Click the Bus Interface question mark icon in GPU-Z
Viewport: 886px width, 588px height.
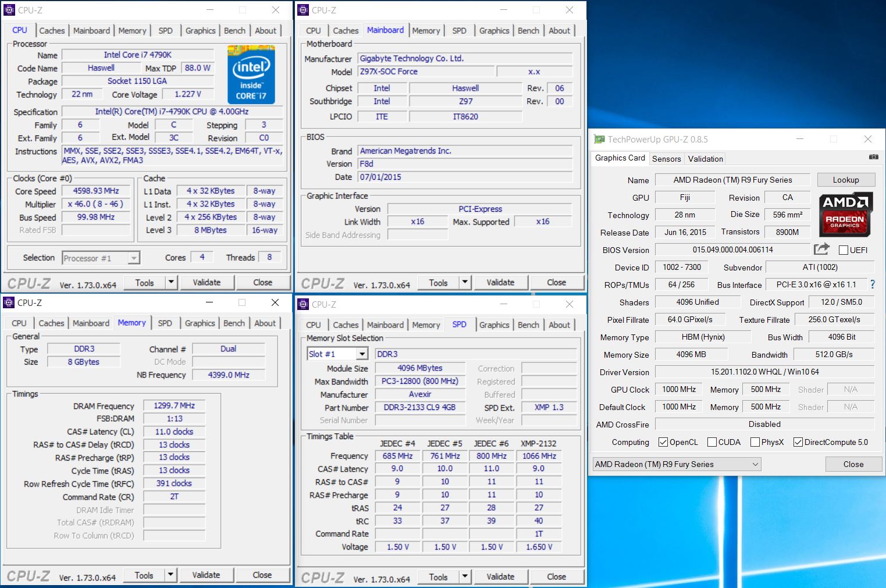pyautogui.click(x=872, y=284)
